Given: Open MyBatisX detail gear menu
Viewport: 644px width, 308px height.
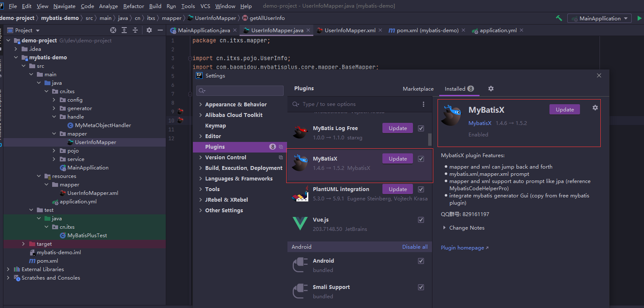Looking at the screenshot, I should [x=595, y=108].
